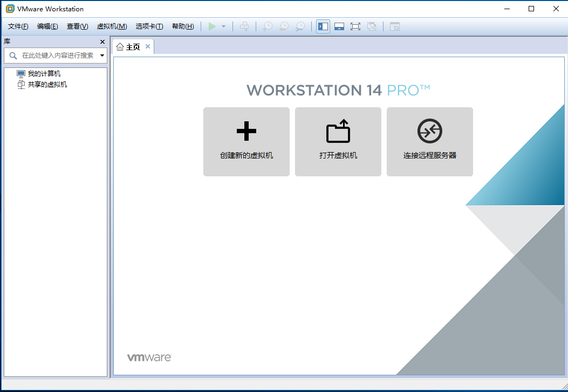Click the console view toolbar icon

[x=394, y=26]
